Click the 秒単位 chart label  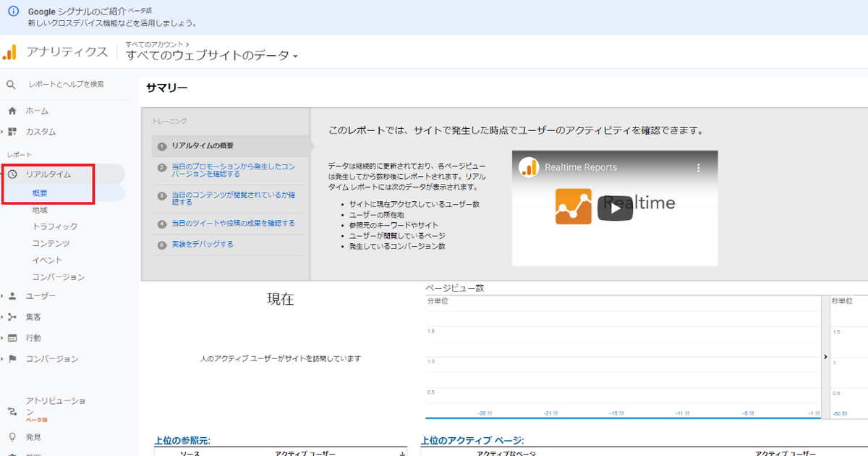coord(842,300)
